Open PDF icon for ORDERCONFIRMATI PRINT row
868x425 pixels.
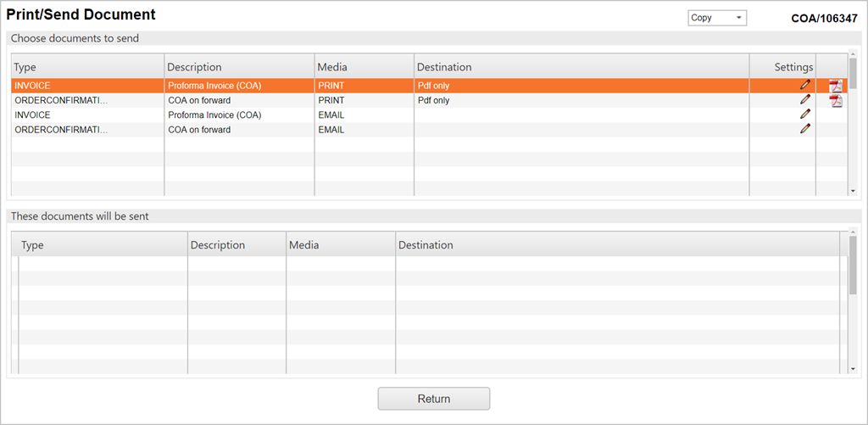835,101
